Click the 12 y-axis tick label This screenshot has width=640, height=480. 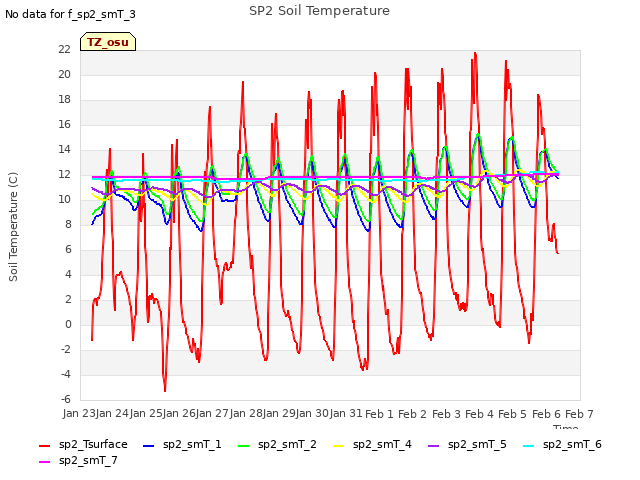click(64, 175)
